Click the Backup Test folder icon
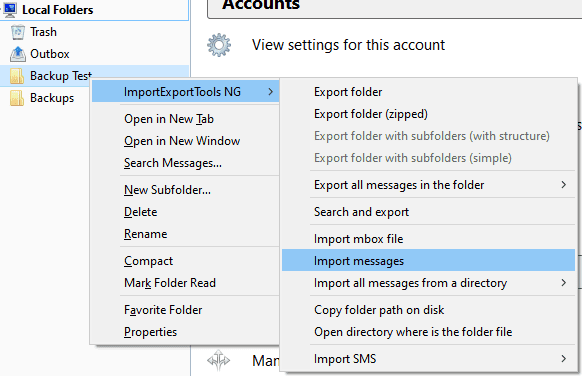The height and width of the screenshot is (376, 582). [x=17, y=76]
